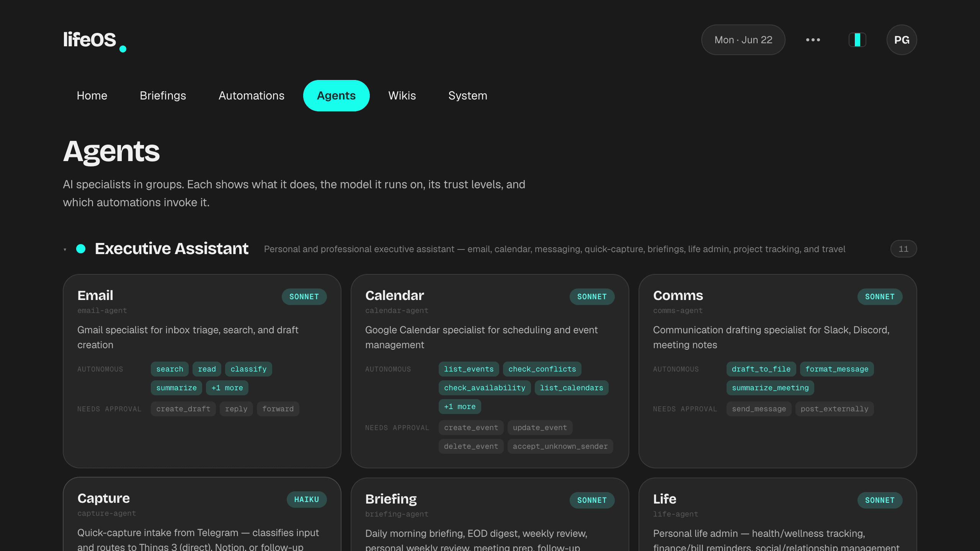Click the lifeOS logo
Screen dimensions: 980x551
pyautogui.click(x=95, y=41)
